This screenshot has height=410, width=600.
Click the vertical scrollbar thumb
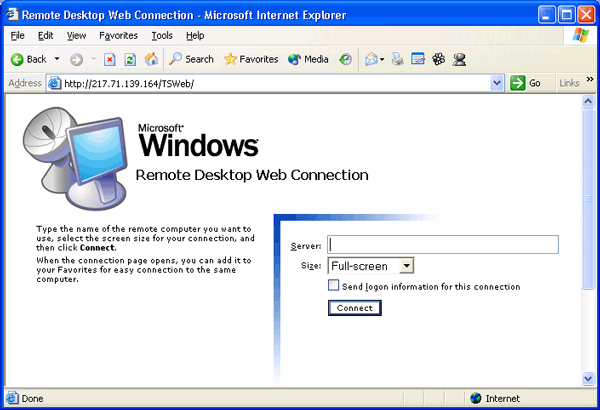(x=588, y=199)
